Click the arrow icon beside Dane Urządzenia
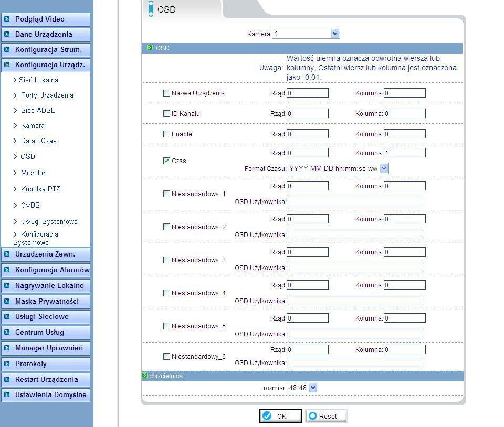Screen dimensions: 504x427 click(x=7, y=34)
